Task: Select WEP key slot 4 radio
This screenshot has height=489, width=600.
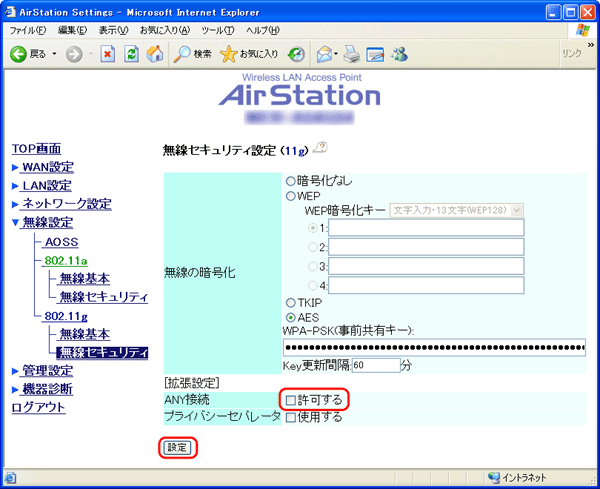Action: tap(313, 285)
